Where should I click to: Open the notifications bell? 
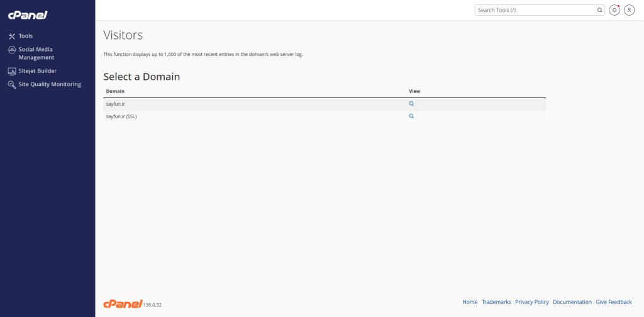614,10
